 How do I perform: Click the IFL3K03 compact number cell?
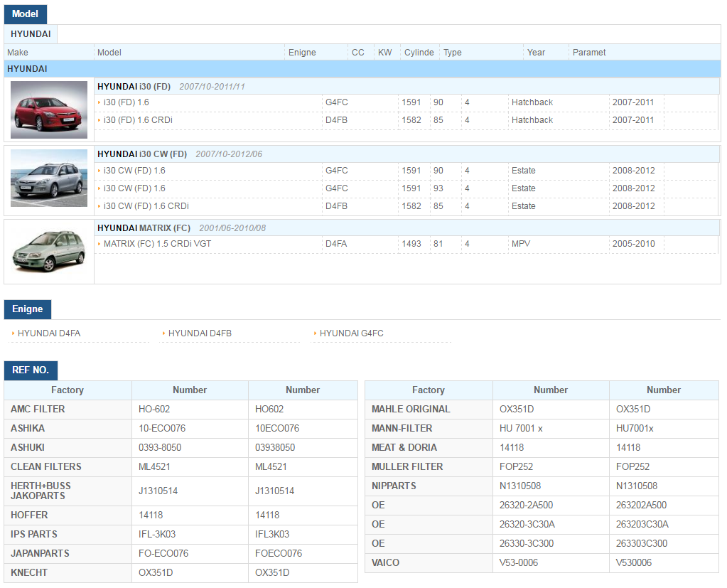(303, 534)
